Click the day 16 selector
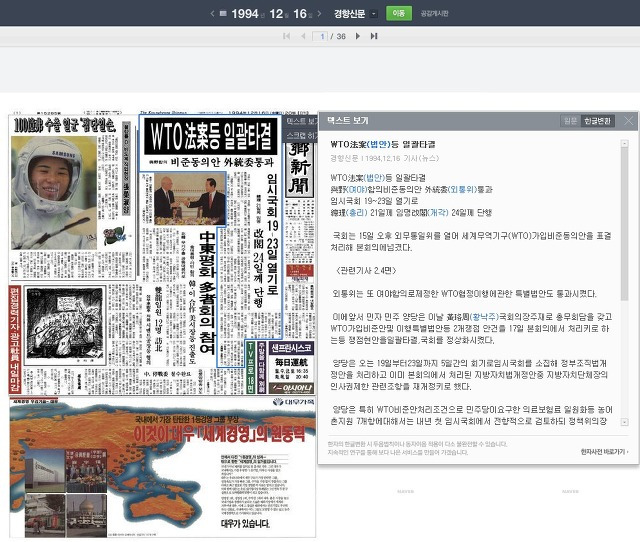The image size is (640, 542). [300, 13]
